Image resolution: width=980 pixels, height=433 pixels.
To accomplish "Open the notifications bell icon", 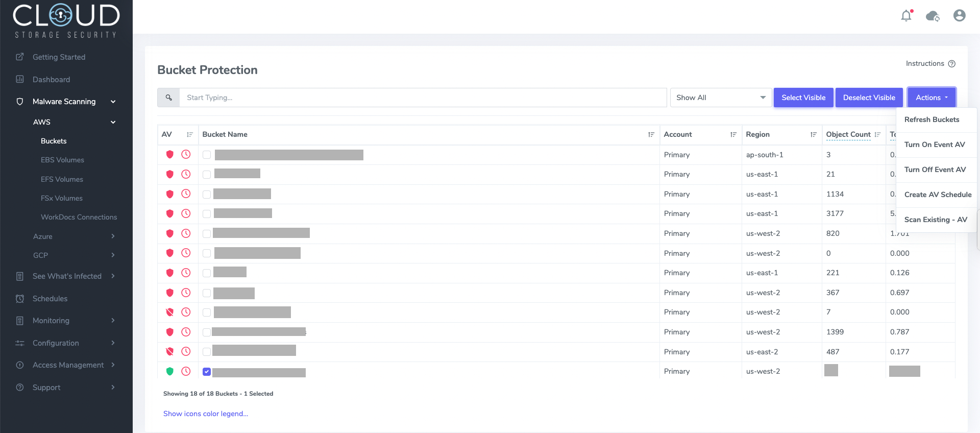I will (x=906, y=16).
